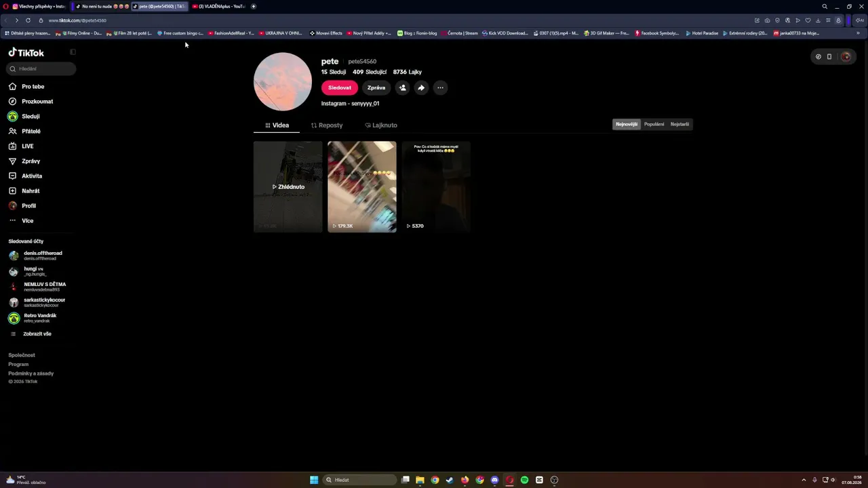Expand Podmínky a zásady footer section

[31, 373]
